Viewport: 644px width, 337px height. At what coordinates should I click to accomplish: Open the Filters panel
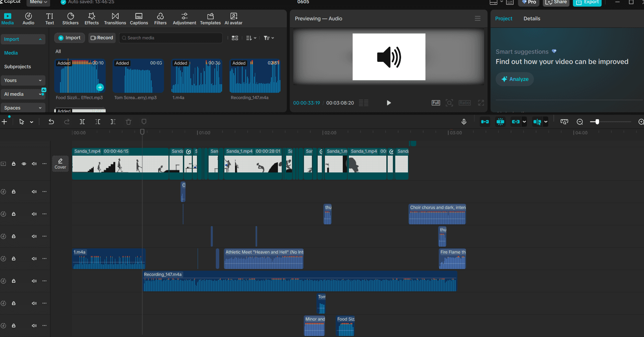click(x=160, y=19)
